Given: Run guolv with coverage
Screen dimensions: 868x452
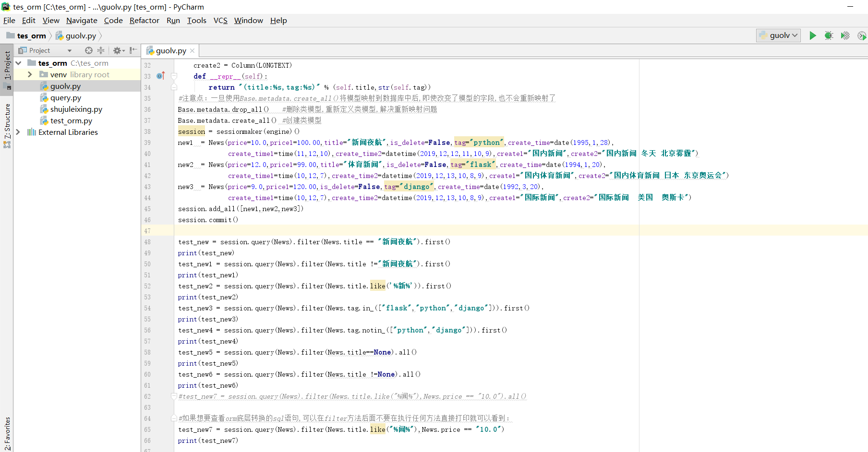Looking at the screenshot, I should coord(845,36).
